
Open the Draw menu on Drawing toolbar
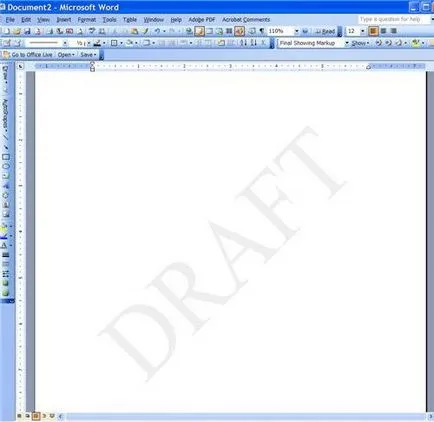[5, 75]
